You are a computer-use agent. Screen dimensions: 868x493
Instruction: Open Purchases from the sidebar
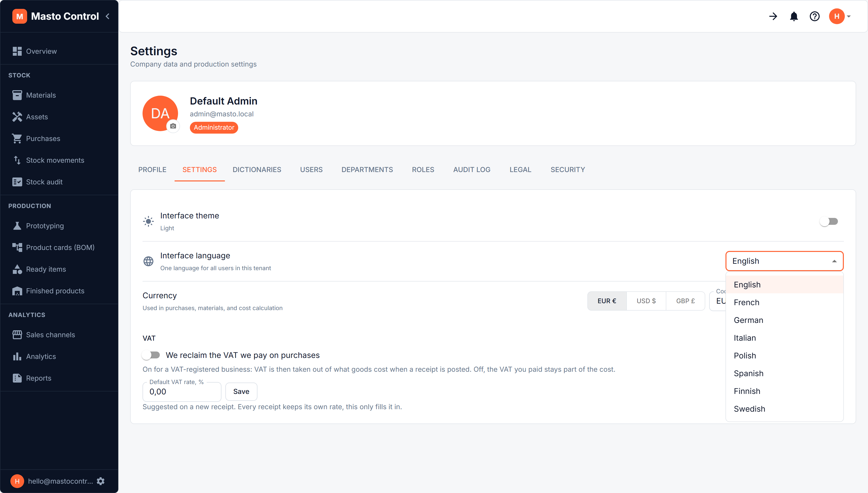(59, 139)
